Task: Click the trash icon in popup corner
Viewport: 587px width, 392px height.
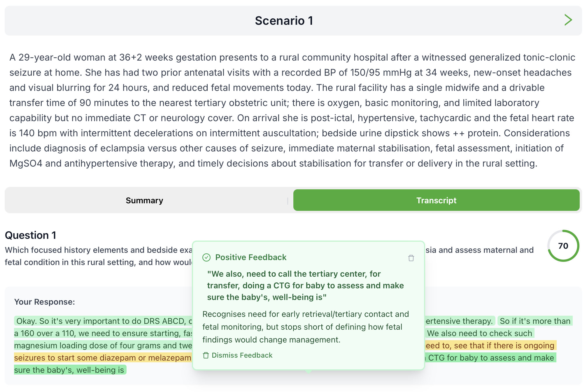Action: pyautogui.click(x=411, y=258)
